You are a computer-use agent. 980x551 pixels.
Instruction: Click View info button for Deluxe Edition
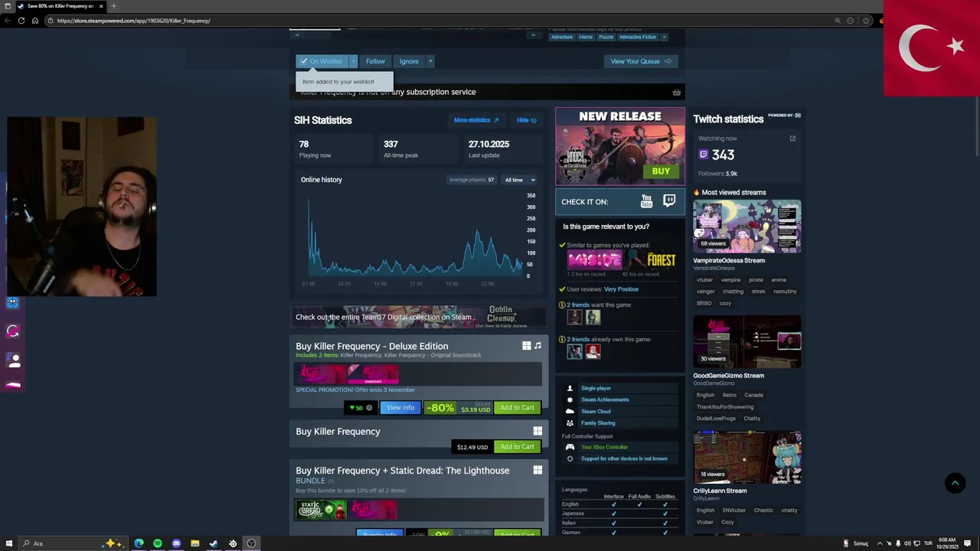tap(400, 408)
